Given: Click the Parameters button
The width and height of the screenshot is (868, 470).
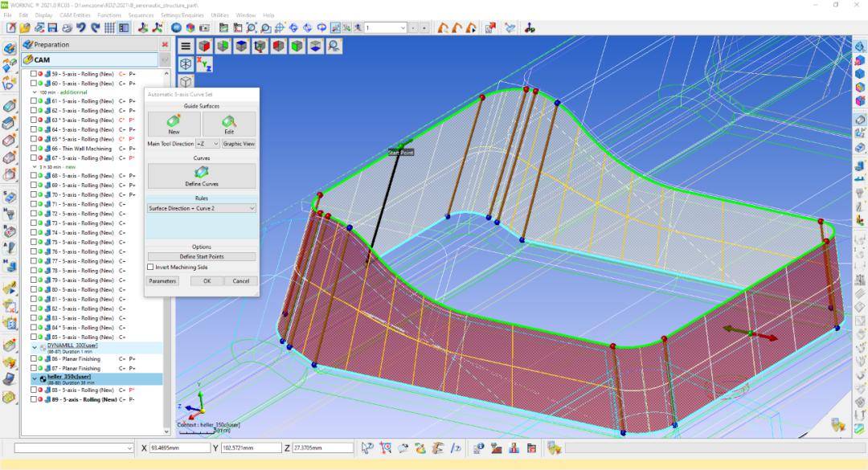Looking at the screenshot, I should click(162, 281).
